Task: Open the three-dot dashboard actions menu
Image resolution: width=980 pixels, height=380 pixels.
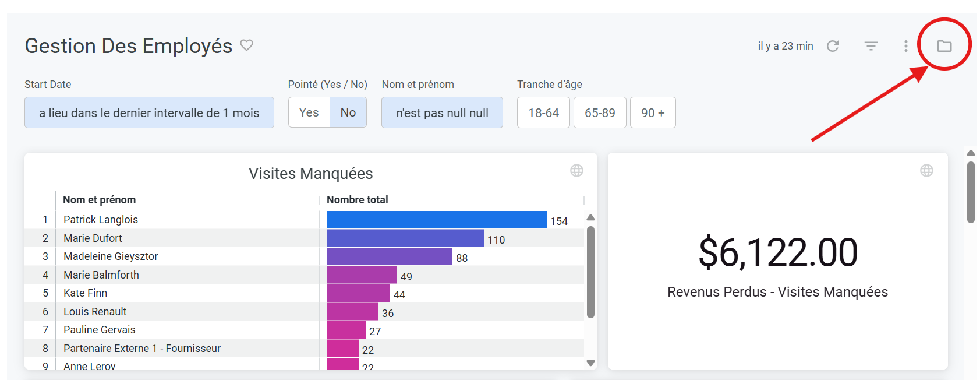Action: click(905, 46)
